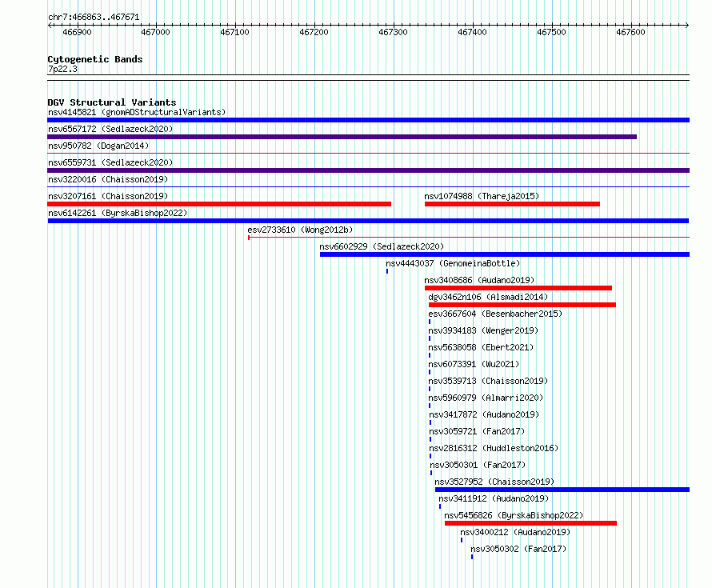Click the nsv3059721 Fan2017 label
The image size is (712, 588).
coord(477,431)
